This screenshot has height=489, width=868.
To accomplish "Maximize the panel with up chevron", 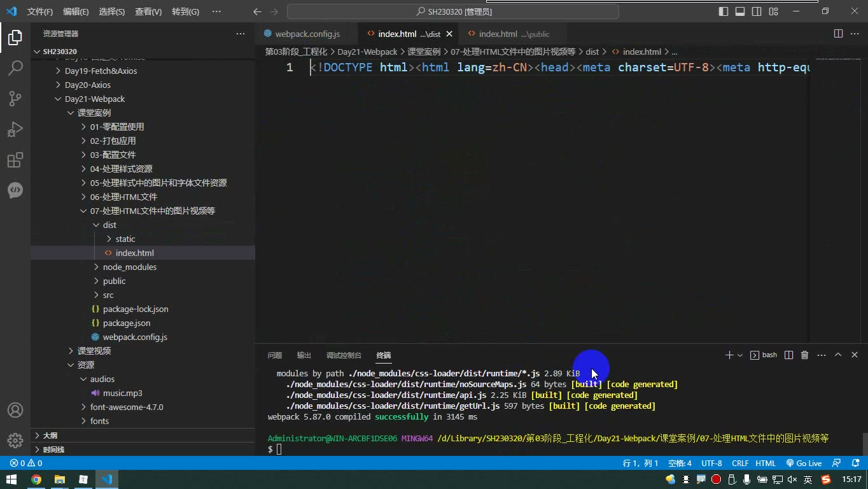I will click(838, 355).
